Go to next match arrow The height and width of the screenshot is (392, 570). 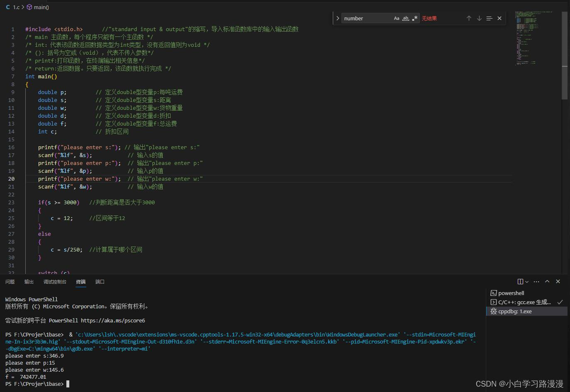tap(479, 18)
